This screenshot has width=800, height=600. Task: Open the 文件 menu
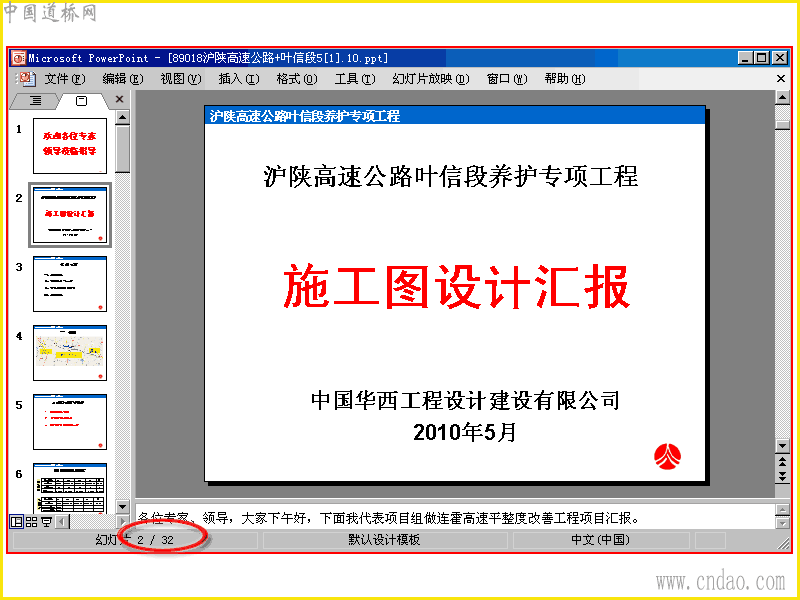point(65,79)
